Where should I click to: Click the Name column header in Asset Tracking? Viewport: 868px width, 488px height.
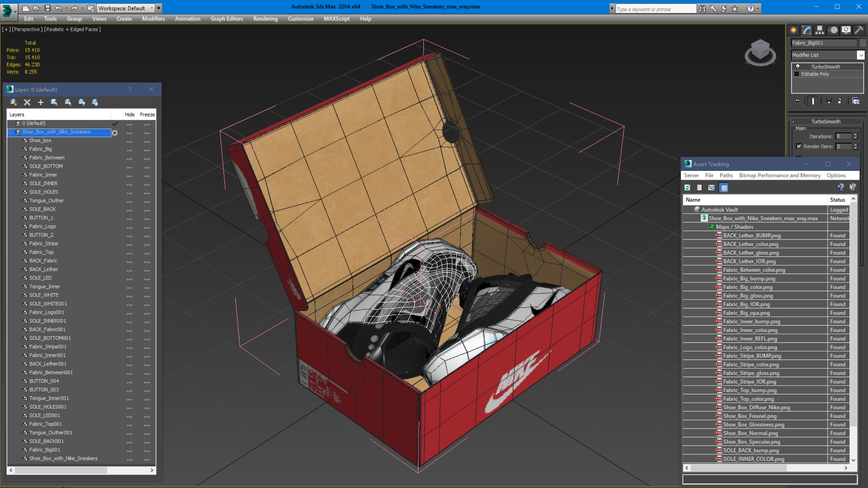[x=755, y=200]
